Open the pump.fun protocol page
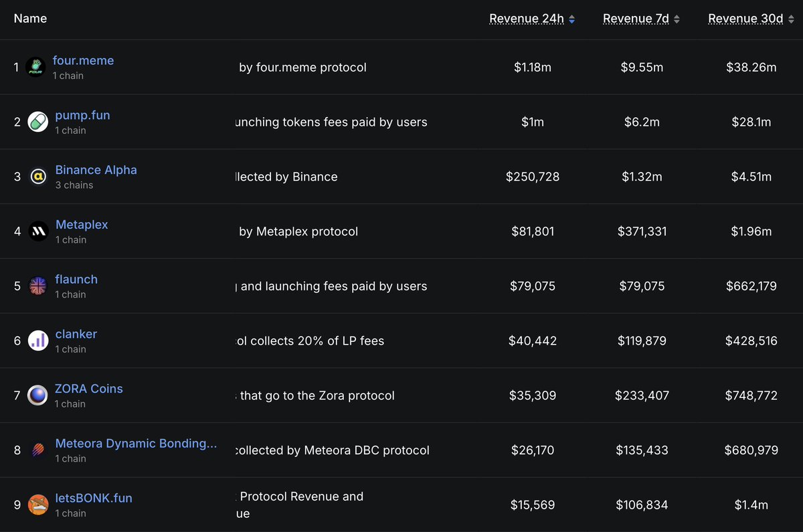The height and width of the screenshot is (532, 803). coord(82,116)
